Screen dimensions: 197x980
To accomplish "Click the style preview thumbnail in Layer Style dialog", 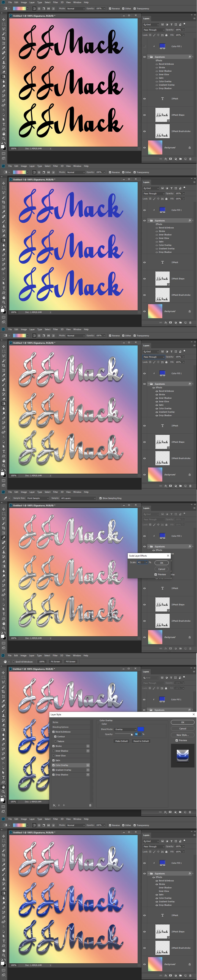I will [183, 756].
